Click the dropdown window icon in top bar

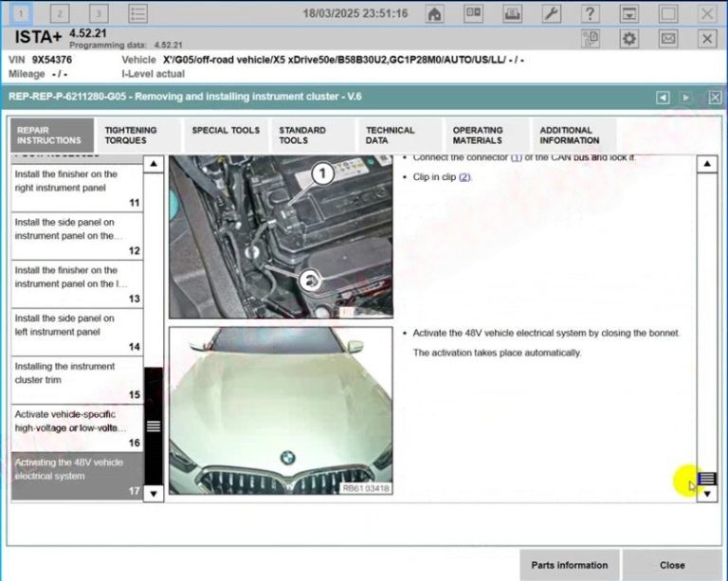point(629,13)
